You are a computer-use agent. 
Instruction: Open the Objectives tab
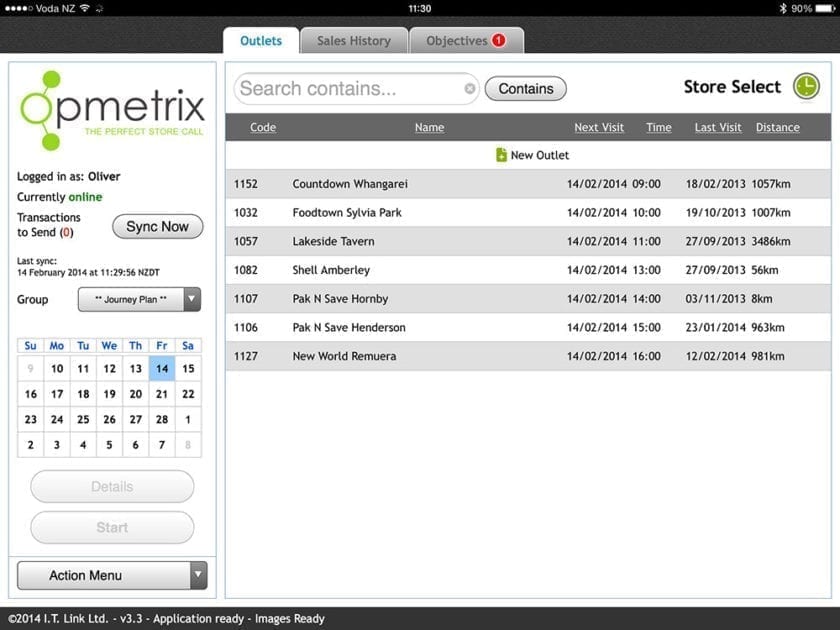tap(466, 41)
